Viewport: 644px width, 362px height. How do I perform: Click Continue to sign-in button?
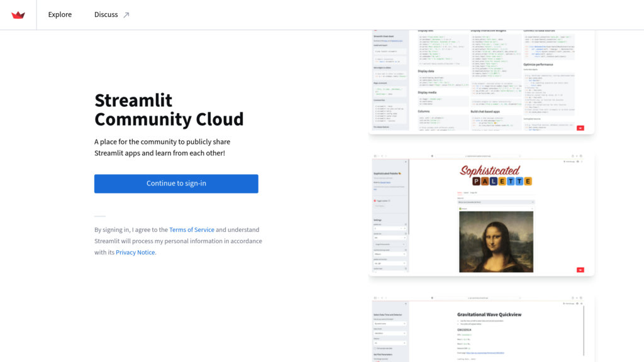point(176,184)
